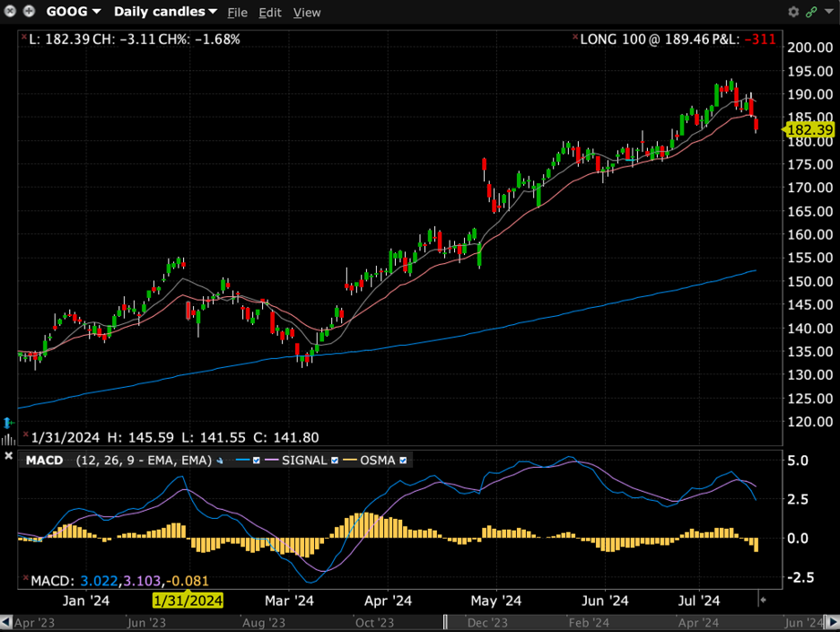The image size is (840, 632).
Task: Open the File menu
Action: point(237,13)
